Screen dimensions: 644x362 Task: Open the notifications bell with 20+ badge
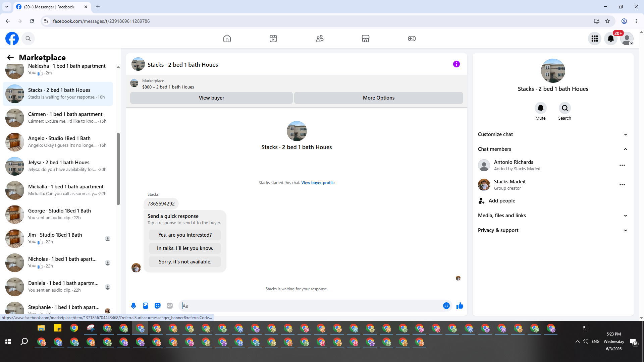coord(611,39)
